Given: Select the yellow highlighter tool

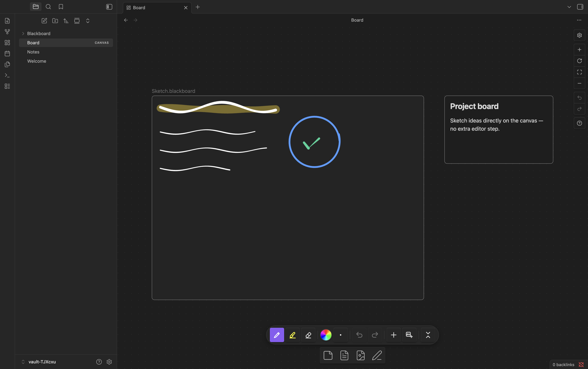Looking at the screenshot, I should [292, 335].
